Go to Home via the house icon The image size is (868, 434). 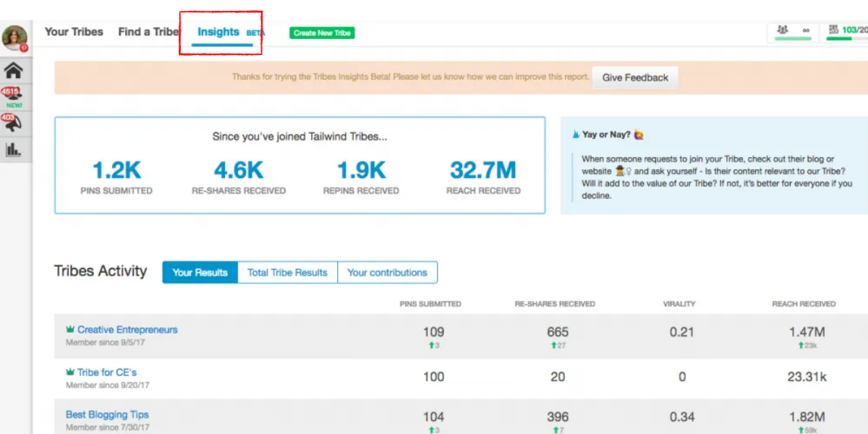14,70
